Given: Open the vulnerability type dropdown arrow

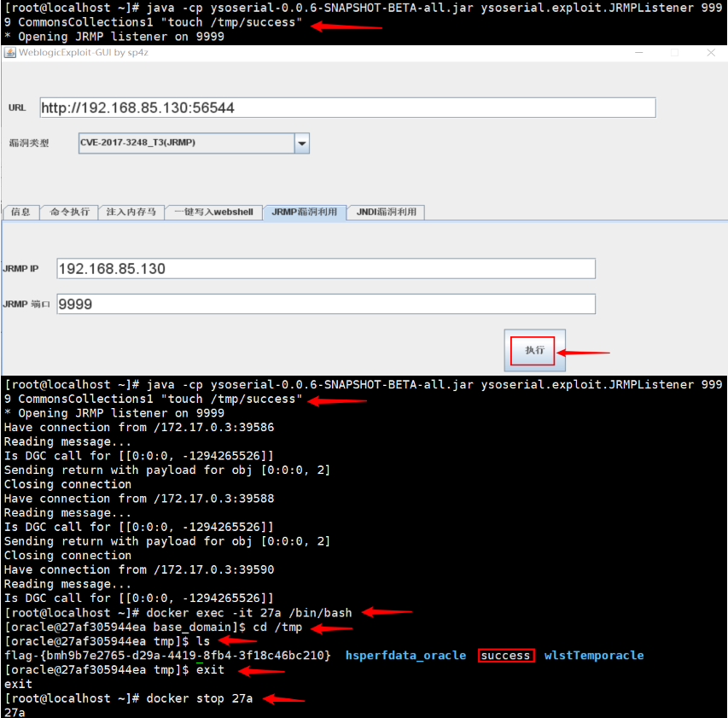Looking at the screenshot, I should pos(302,143).
